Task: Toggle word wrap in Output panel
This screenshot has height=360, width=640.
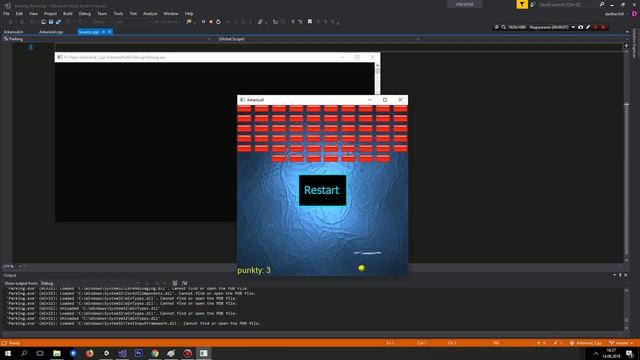Action: [184, 283]
